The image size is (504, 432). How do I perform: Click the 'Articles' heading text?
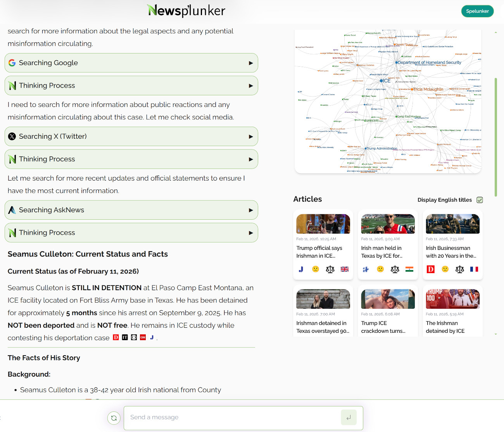(x=307, y=199)
